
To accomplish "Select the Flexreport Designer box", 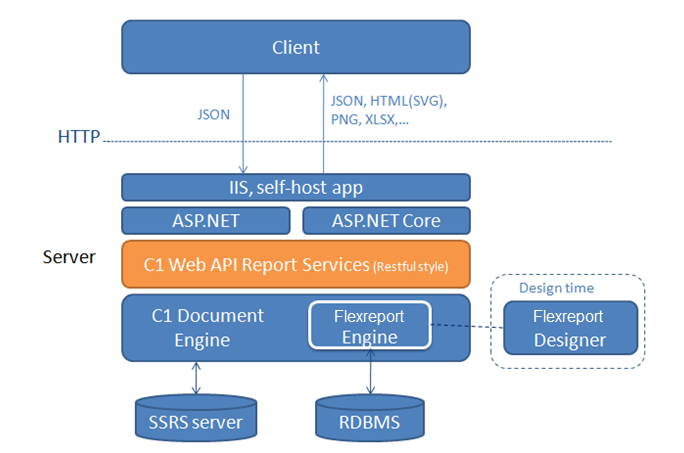I will 569,329.
